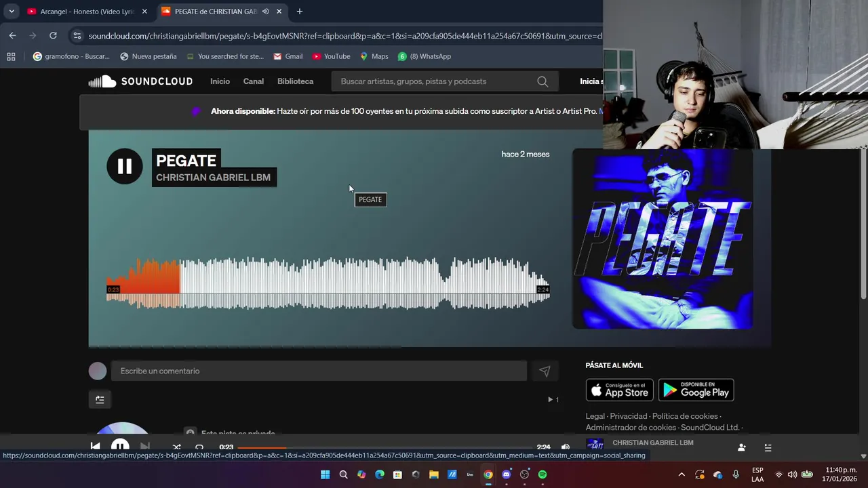This screenshot has height=488, width=868.
Task: Open the YouTube bookmark
Action: tap(331, 56)
